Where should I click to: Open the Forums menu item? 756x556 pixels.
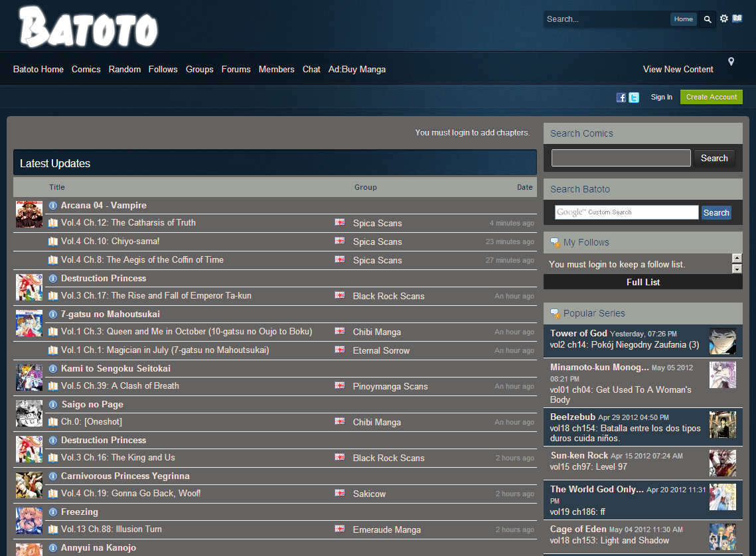tap(236, 70)
